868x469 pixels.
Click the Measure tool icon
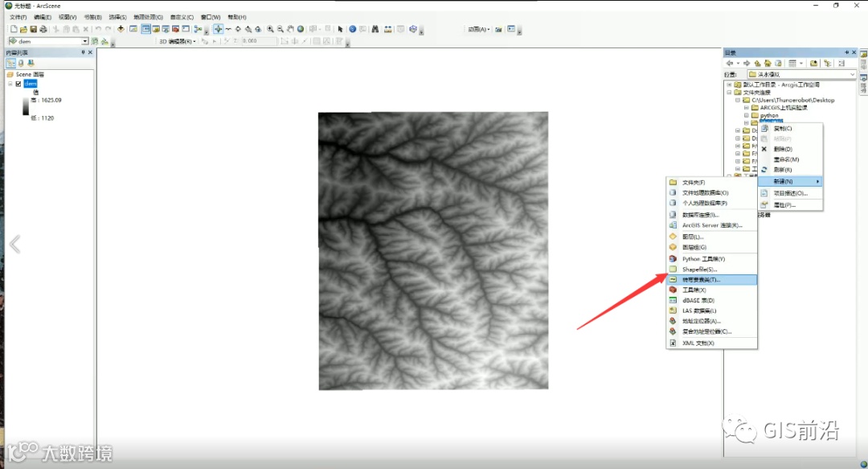click(x=388, y=29)
